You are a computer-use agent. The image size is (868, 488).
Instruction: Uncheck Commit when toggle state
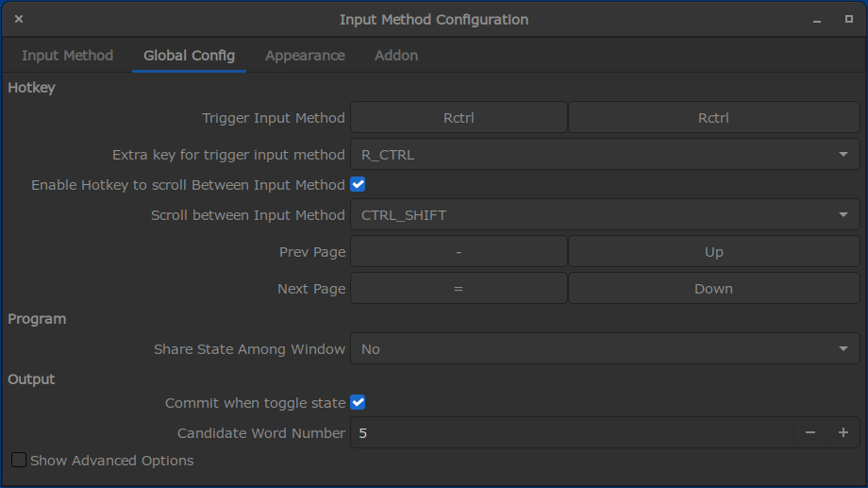(358, 403)
